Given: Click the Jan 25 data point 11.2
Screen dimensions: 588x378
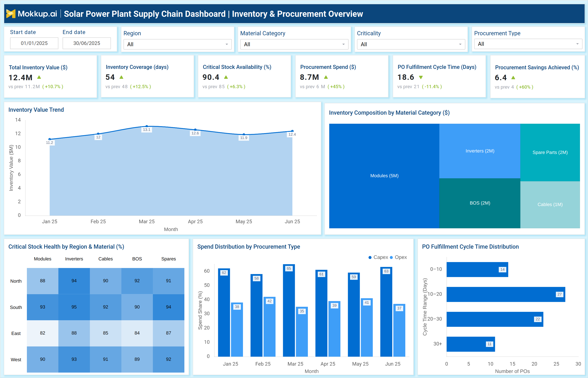Looking at the screenshot, I should (x=50, y=139).
